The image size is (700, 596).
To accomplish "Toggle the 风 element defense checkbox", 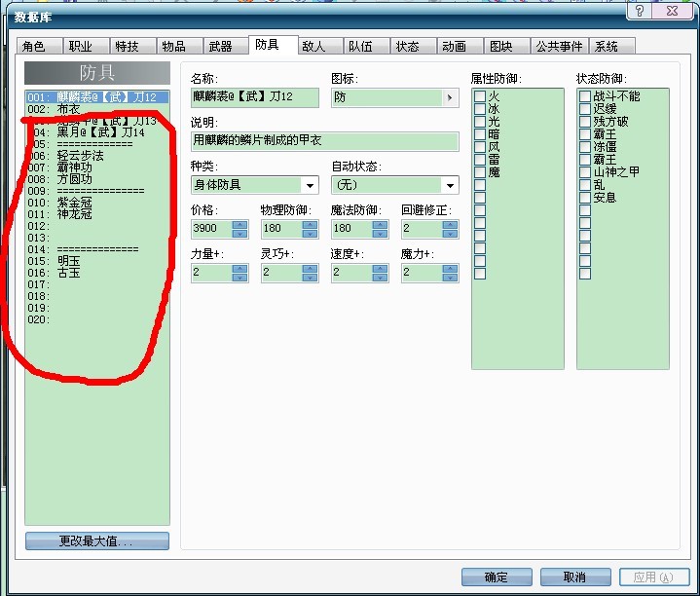I will 480,147.
